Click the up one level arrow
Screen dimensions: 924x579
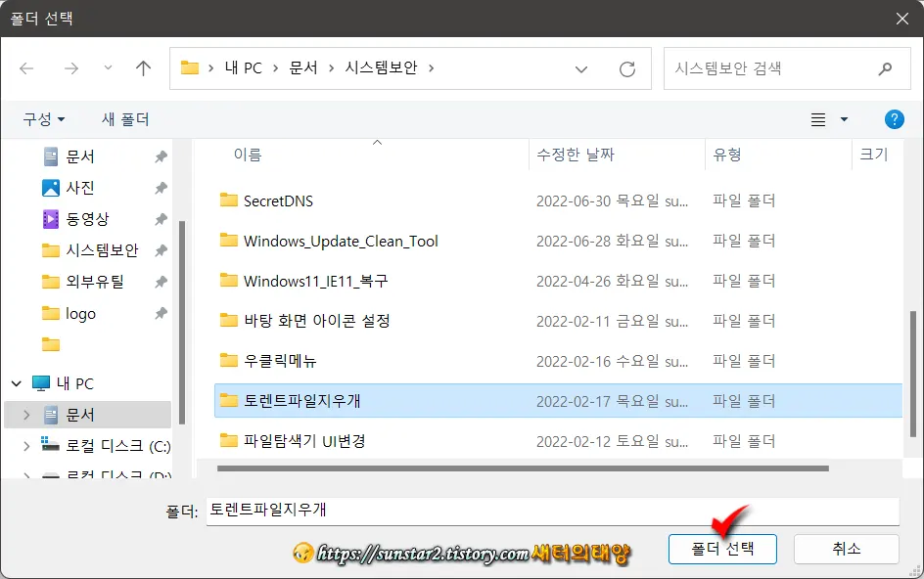pos(143,68)
